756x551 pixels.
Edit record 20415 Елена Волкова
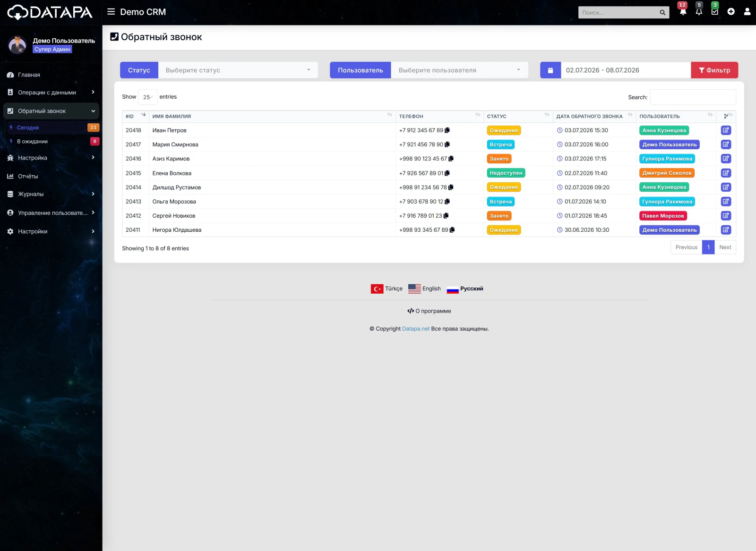tap(726, 173)
